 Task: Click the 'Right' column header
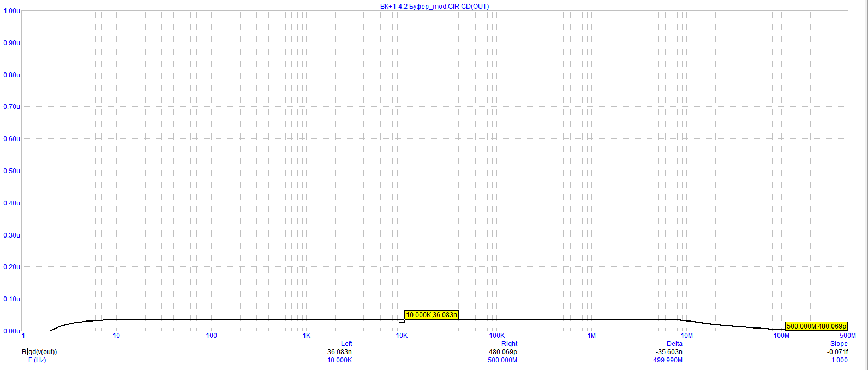pyautogui.click(x=509, y=344)
